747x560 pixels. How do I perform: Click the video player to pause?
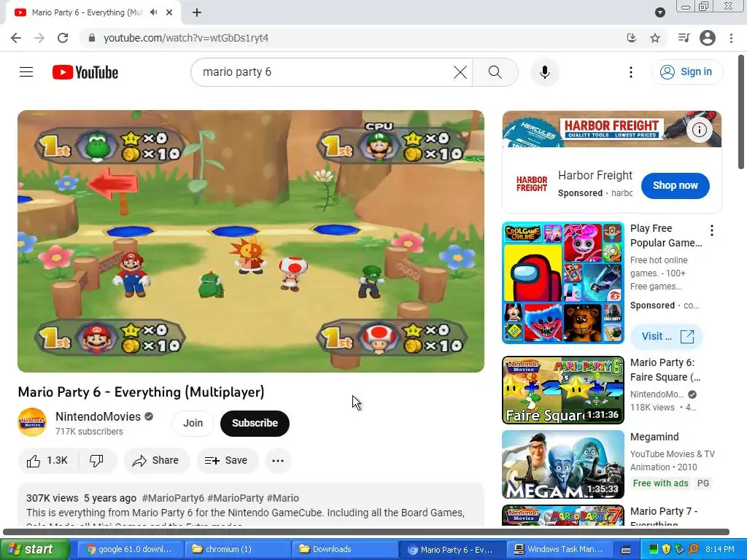251,241
